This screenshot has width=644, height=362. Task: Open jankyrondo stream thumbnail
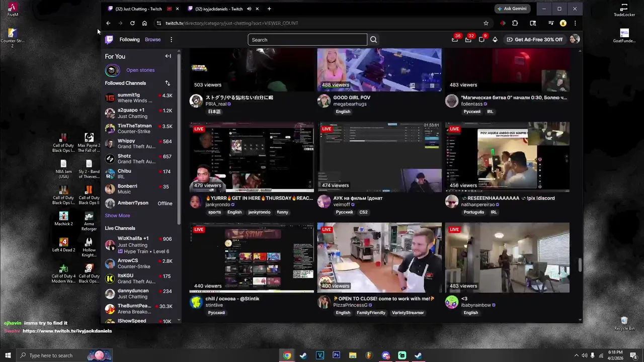pyautogui.click(x=252, y=157)
